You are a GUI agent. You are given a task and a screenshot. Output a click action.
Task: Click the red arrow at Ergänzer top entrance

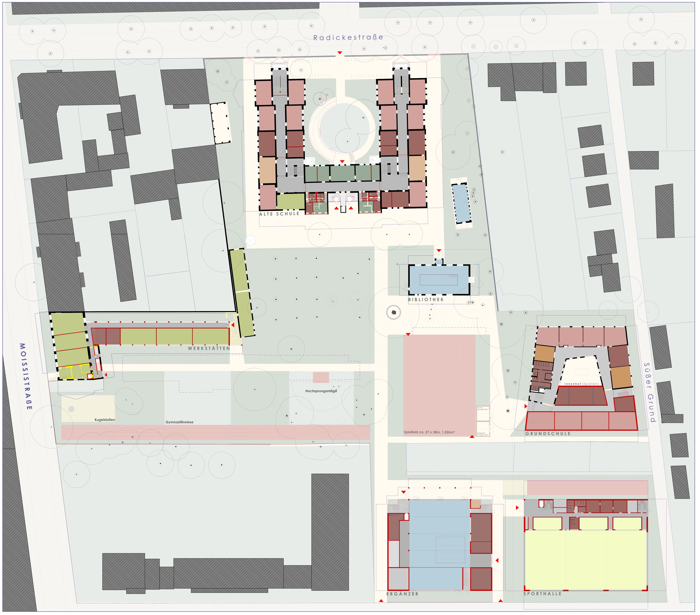(403, 492)
